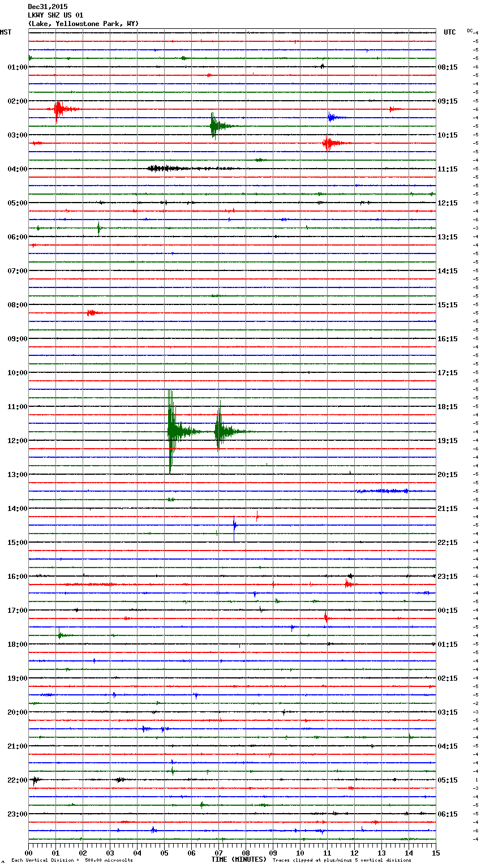
Task: Select the 16:00 MST row label
Action: [x=17, y=577]
